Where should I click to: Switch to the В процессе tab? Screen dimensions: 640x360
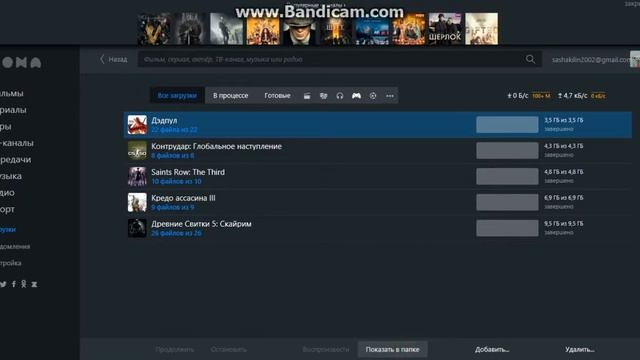(x=231, y=96)
